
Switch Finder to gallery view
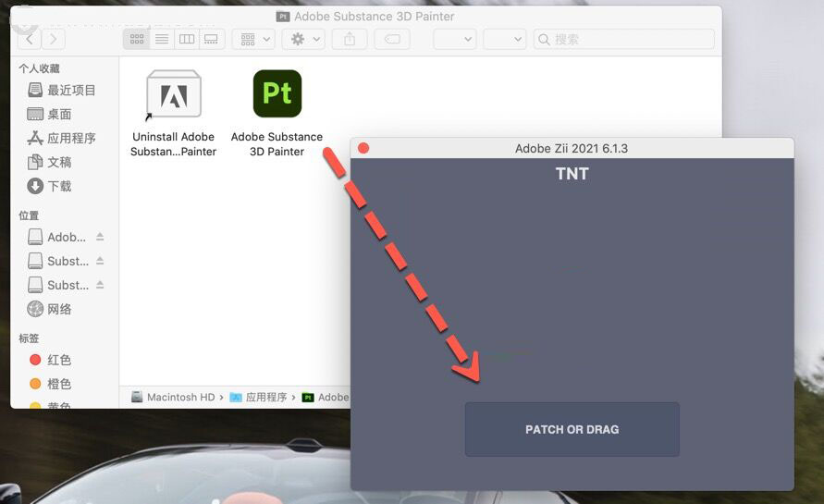(211, 39)
